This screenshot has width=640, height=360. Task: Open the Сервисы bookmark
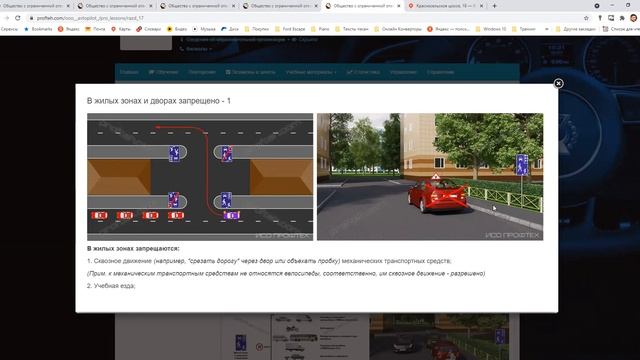9,29
